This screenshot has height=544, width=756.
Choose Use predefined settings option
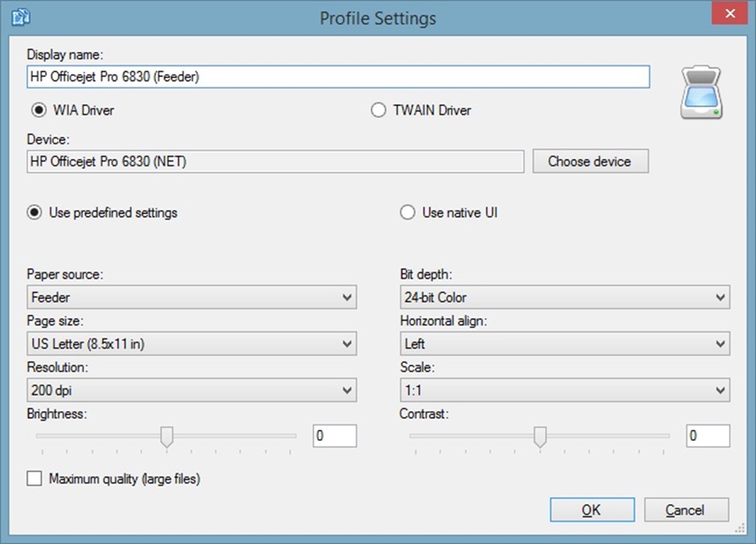tap(34, 213)
